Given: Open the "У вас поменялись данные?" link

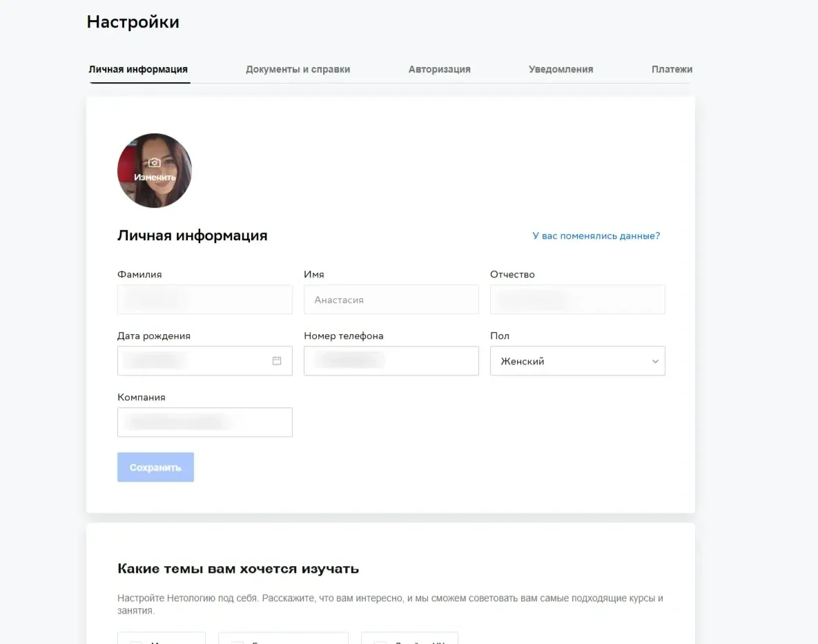Looking at the screenshot, I should 596,235.
